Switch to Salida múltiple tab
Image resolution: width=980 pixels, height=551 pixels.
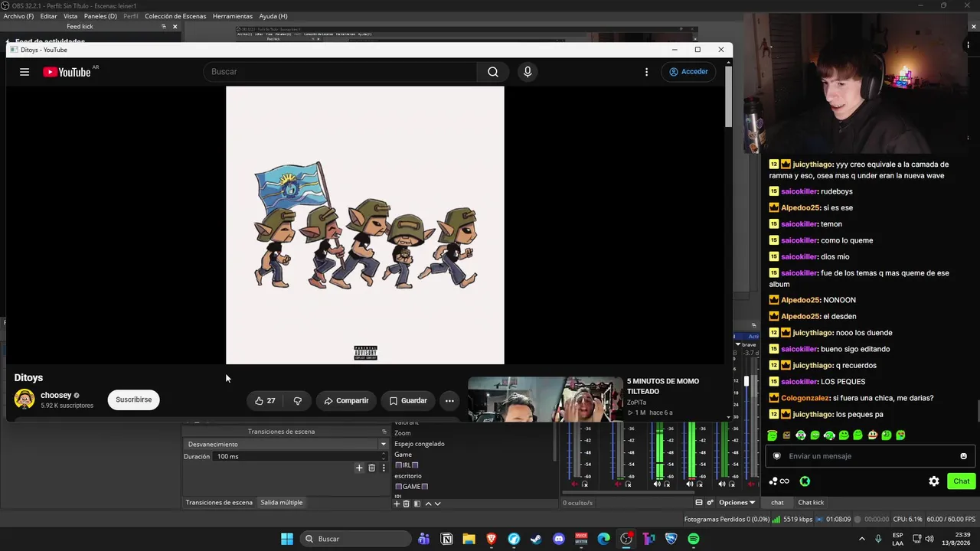[x=282, y=503]
